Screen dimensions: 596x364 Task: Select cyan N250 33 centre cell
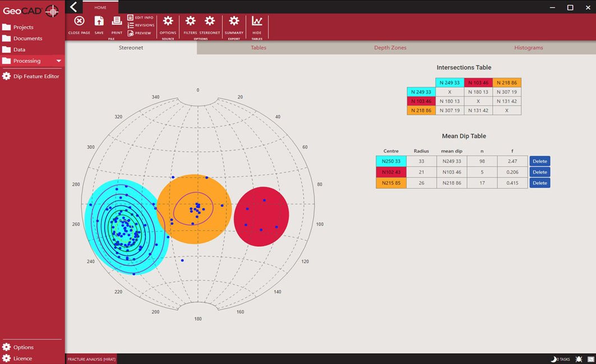[x=391, y=161]
